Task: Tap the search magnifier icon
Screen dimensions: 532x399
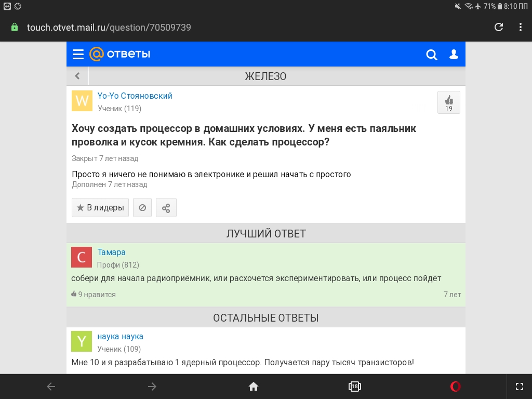Action: pos(431,55)
